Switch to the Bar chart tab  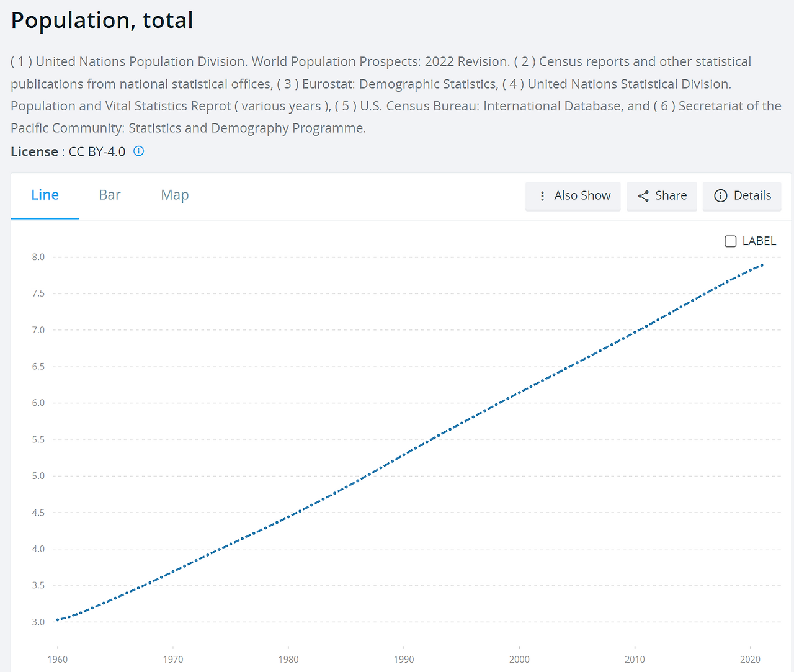[110, 195]
